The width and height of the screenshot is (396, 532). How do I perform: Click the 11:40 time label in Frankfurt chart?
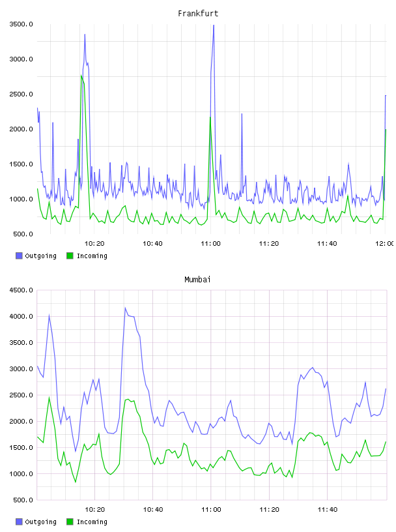pyautogui.click(x=327, y=244)
